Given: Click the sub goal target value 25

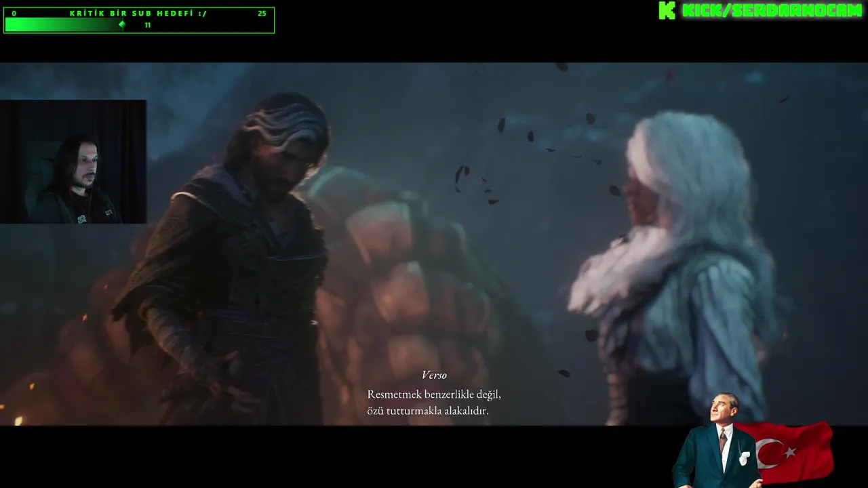Looking at the screenshot, I should [x=262, y=13].
